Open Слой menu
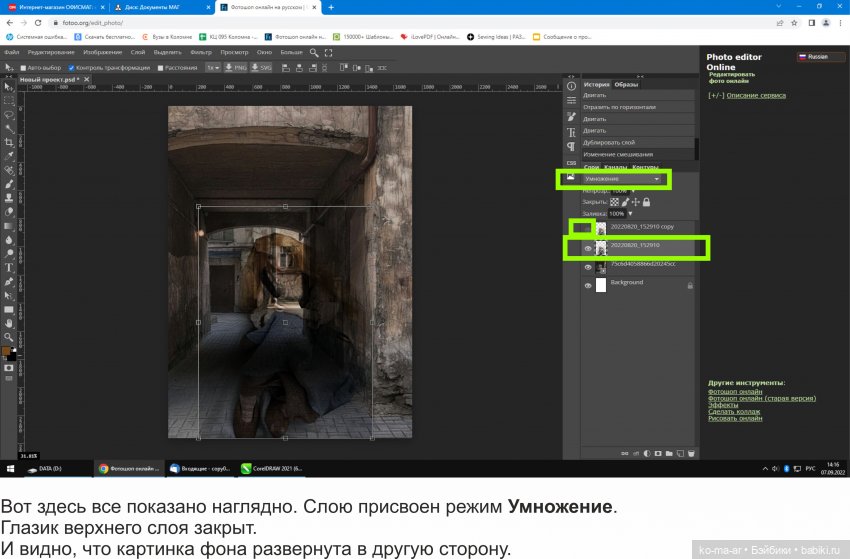The image size is (850, 559). click(x=138, y=53)
